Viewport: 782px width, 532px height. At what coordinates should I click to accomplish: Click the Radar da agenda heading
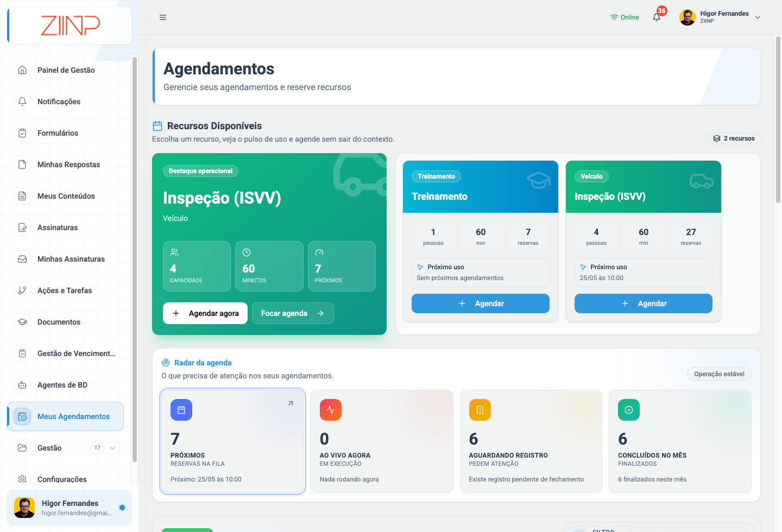203,363
